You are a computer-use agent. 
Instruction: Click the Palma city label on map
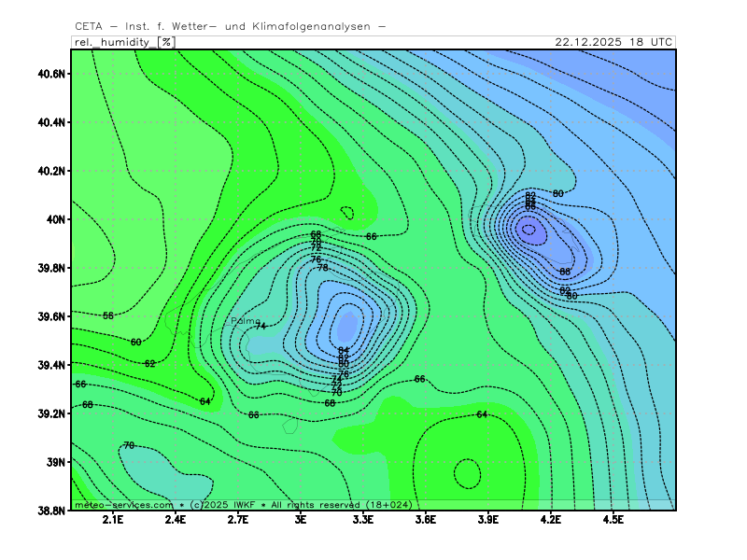coord(246,320)
